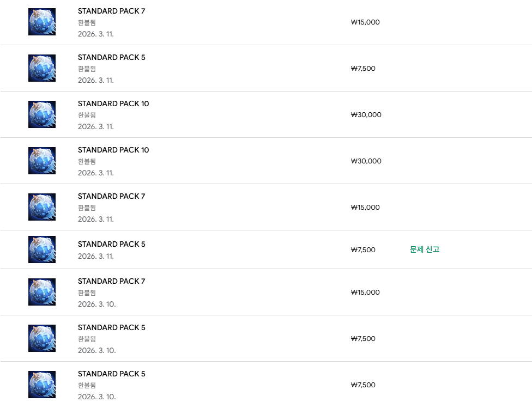Select the first STANDARD PACK 10 entry's icon
532x402 pixels.
pos(42,114)
